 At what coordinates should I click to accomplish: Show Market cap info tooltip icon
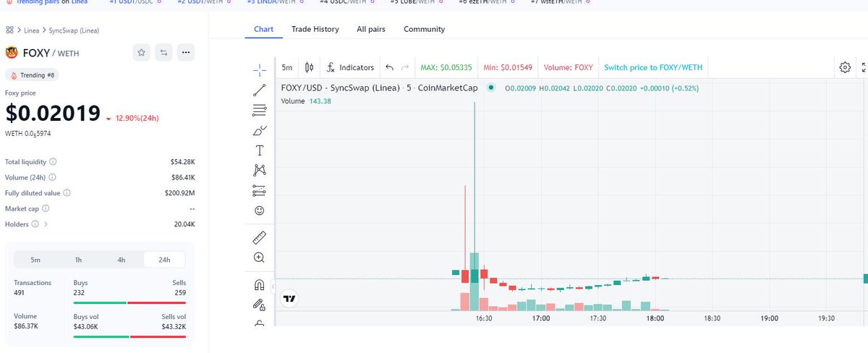point(46,208)
